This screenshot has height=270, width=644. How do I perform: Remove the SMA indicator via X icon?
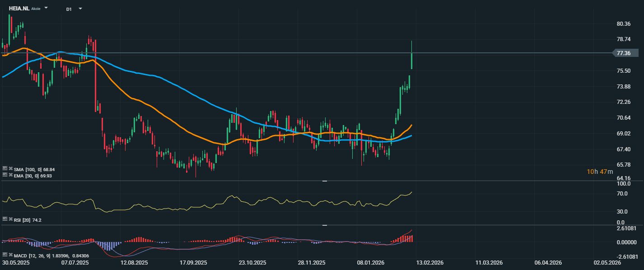click(10, 169)
